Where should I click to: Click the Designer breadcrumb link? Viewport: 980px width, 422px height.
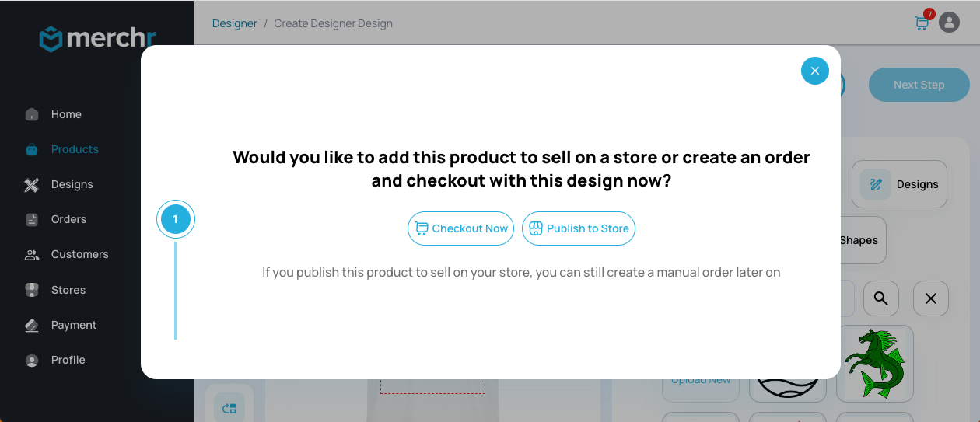[235, 23]
